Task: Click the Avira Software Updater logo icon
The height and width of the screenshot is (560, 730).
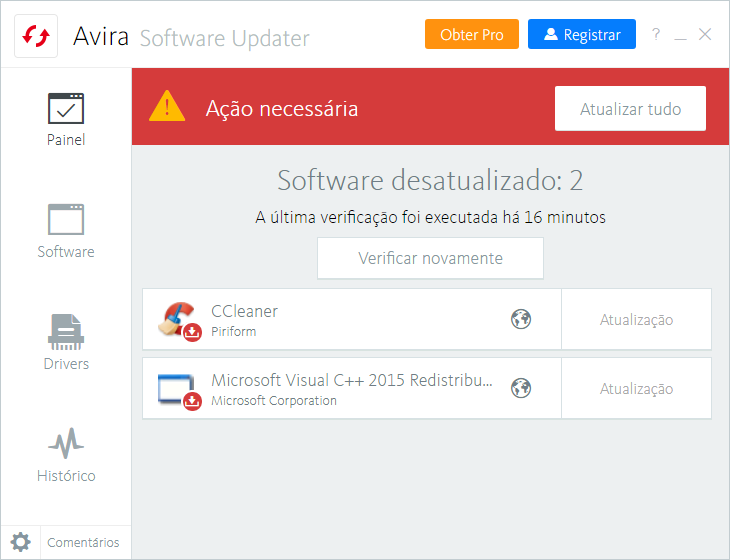Action: coord(36,36)
